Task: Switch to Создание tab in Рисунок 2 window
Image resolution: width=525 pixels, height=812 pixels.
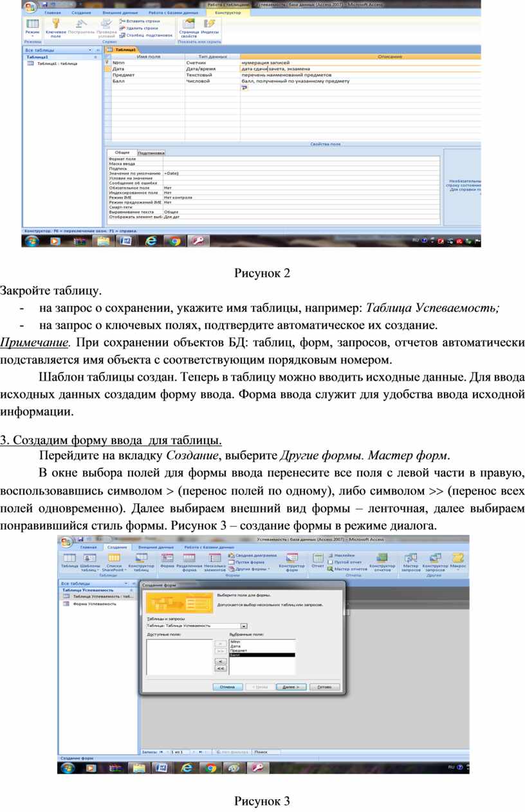Action: coord(81,12)
